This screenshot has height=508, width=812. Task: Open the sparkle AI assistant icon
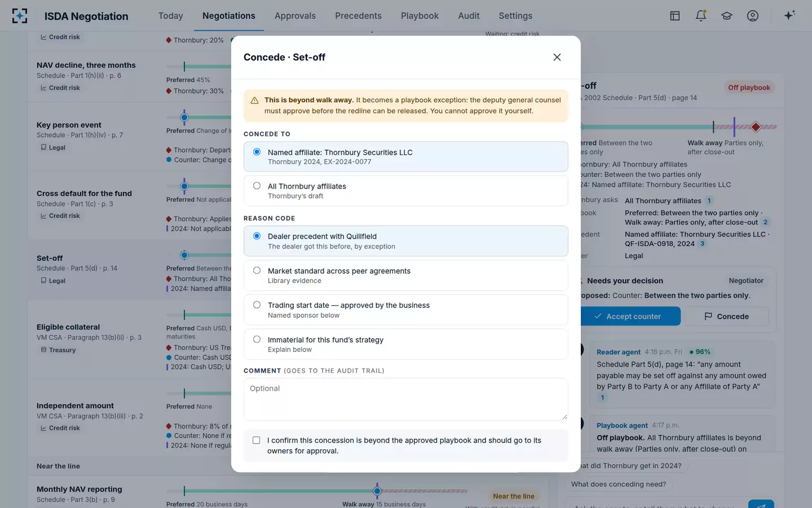point(789,15)
